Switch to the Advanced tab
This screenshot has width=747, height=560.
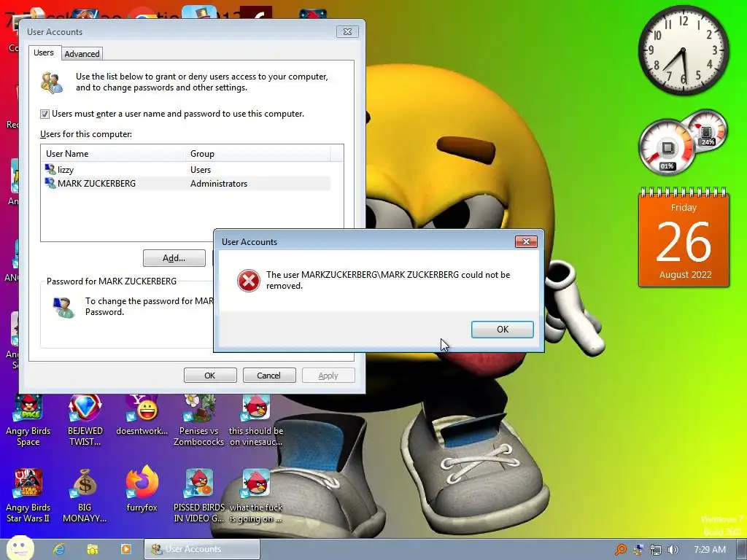[82, 54]
